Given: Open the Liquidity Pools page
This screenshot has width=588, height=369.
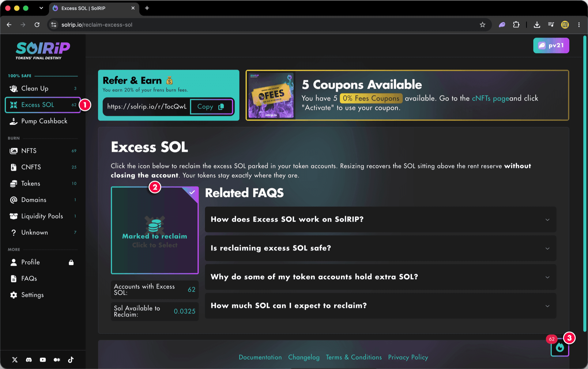Looking at the screenshot, I should pyautogui.click(x=43, y=216).
